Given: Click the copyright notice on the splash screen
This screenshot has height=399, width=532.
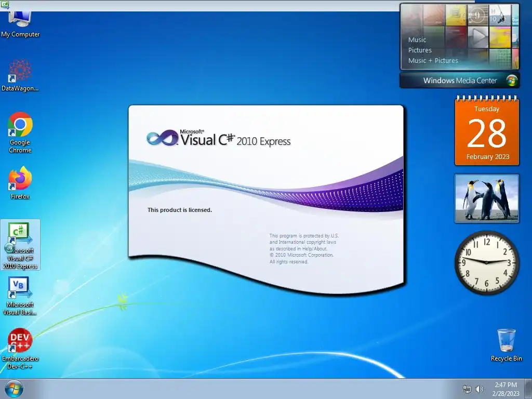Looking at the screenshot, I should 304,249.
